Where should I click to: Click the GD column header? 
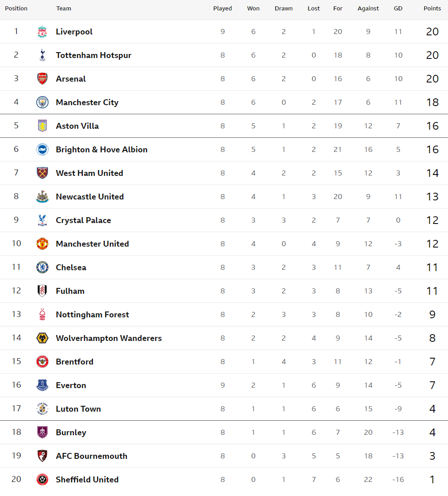(398, 9)
